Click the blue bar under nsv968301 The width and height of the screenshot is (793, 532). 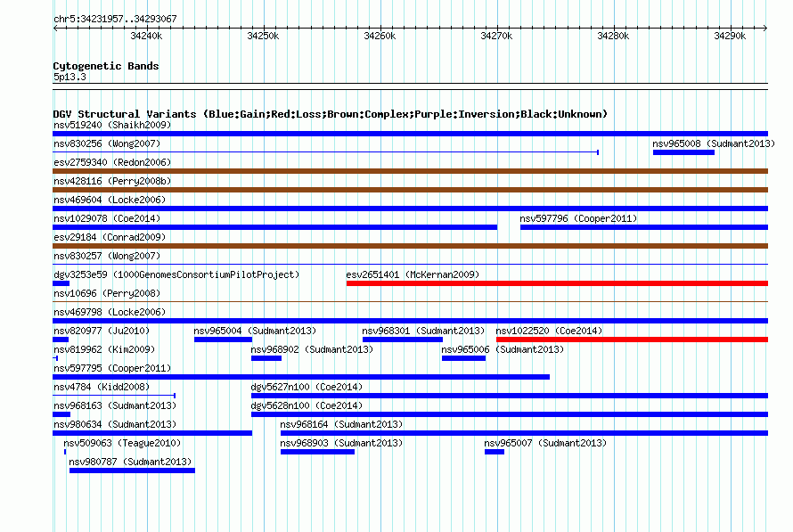[403, 340]
